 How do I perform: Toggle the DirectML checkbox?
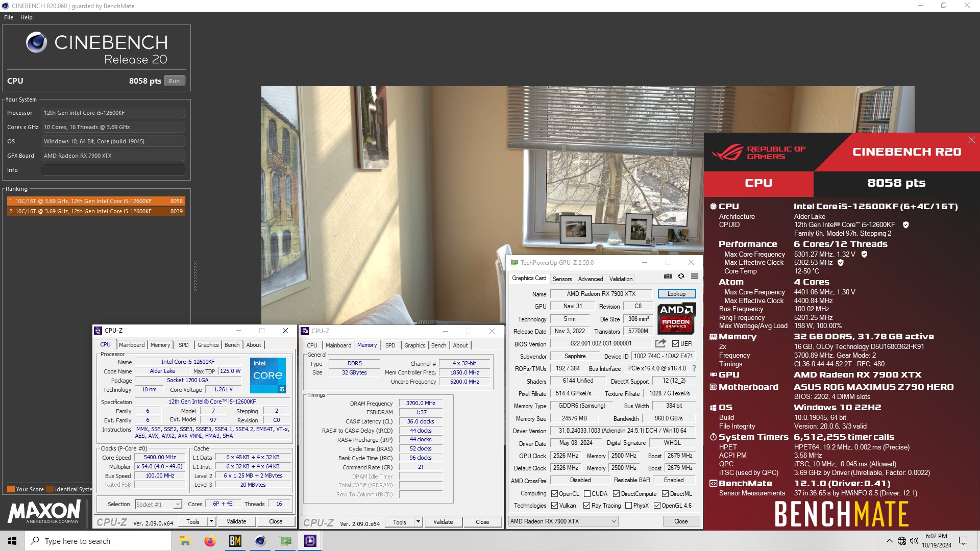[x=665, y=494]
